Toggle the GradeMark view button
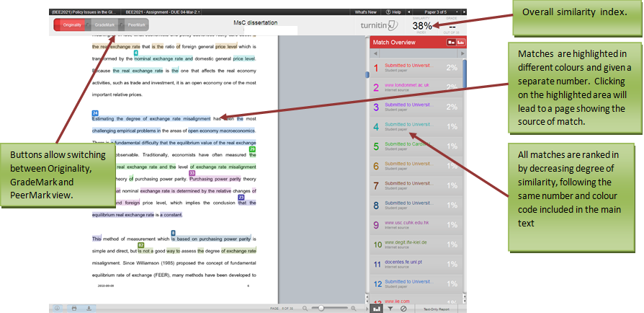The image size is (644, 313). pyautogui.click(x=104, y=25)
